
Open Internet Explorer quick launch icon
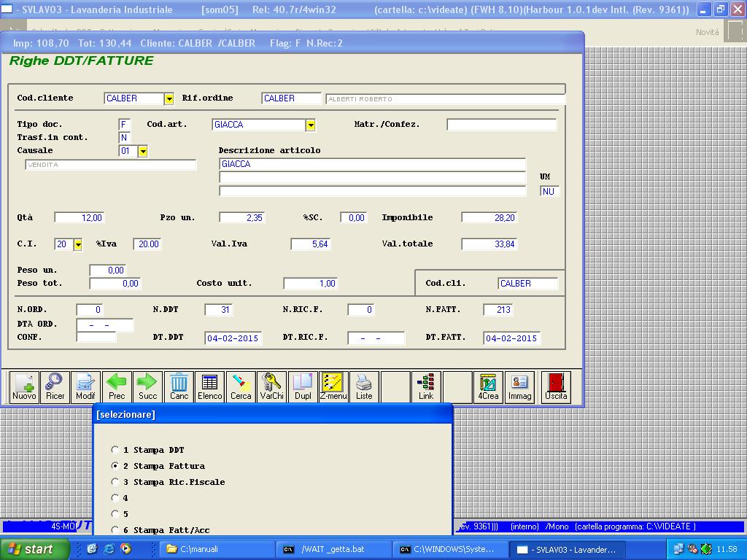point(109,549)
